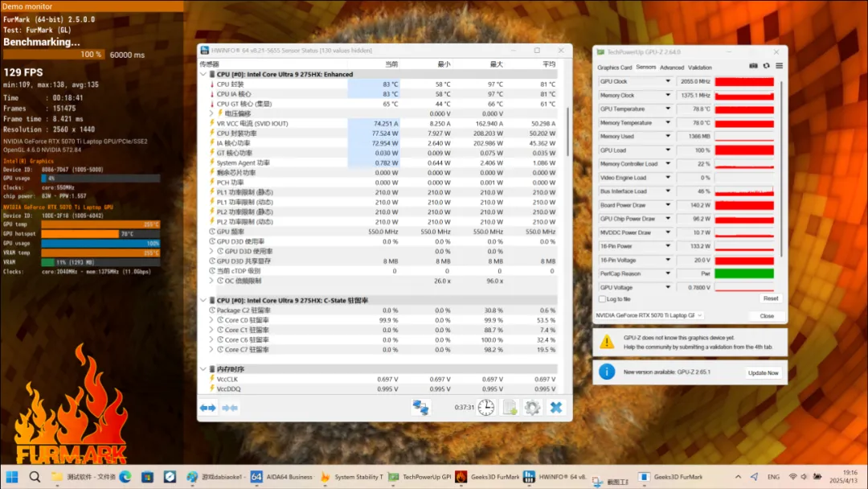Switch to HWiNFO 64 taskbar item
This screenshot has width=868, height=489.
point(555,477)
